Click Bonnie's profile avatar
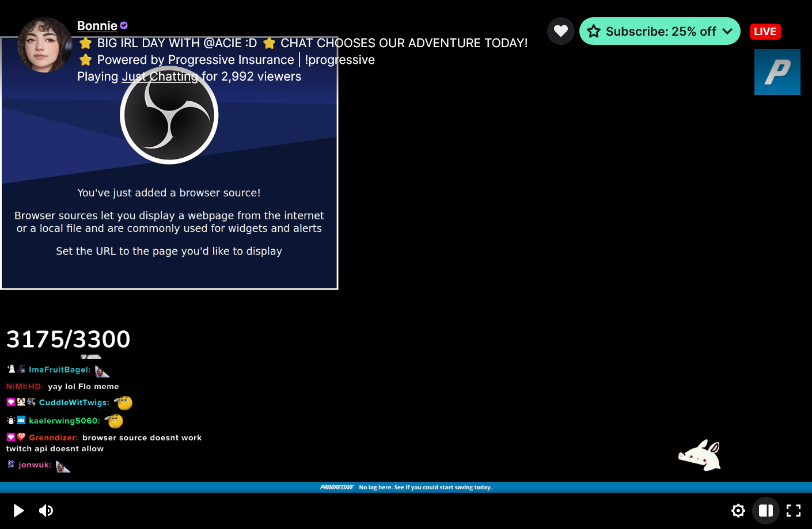This screenshot has width=812, height=529. click(45, 45)
